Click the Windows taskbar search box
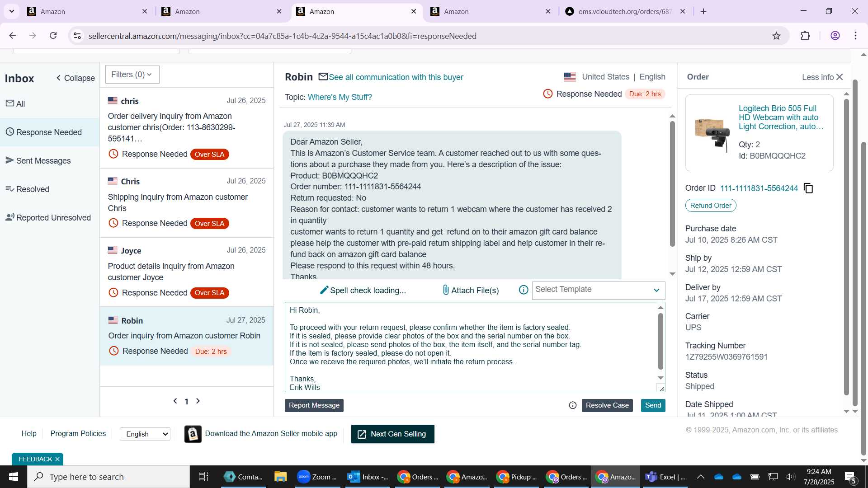 point(108,477)
